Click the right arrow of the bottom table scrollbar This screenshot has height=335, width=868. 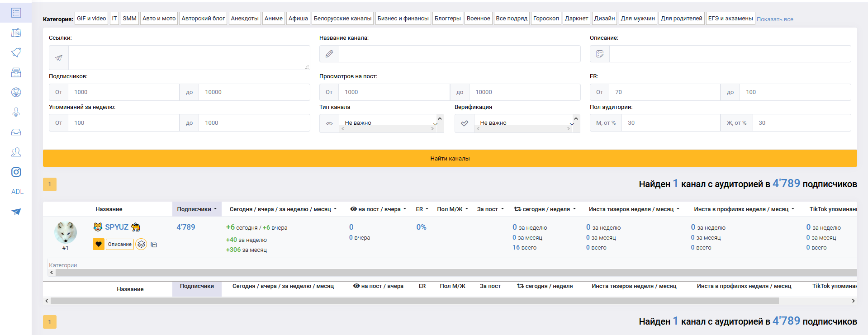[x=854, y=301]
